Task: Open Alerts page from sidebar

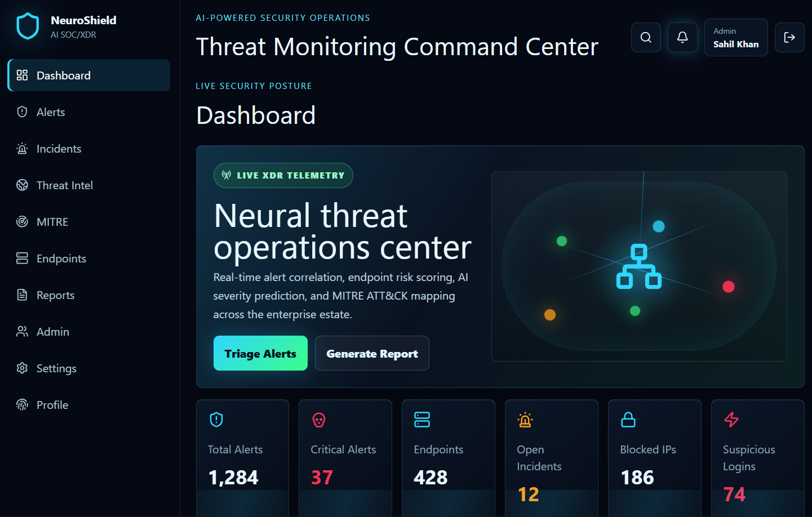Action: click(89, 112)
